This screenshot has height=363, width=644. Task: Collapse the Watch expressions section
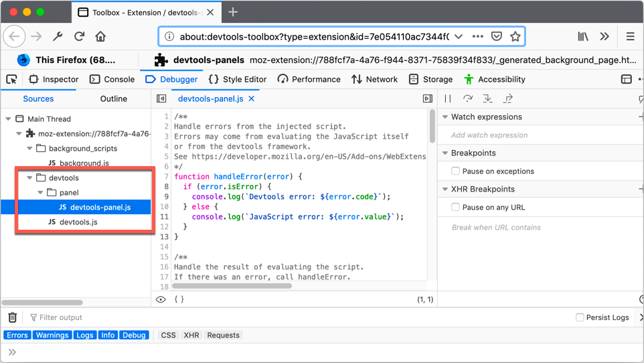445,117
